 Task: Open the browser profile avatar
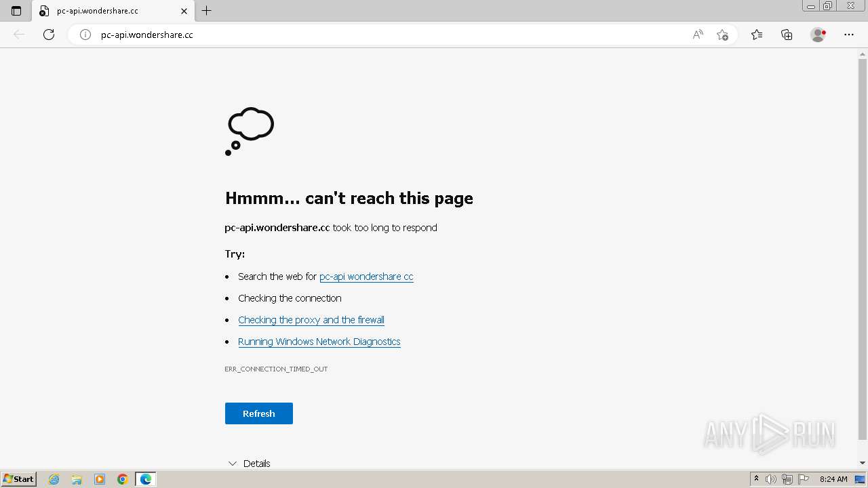[818, 35]
